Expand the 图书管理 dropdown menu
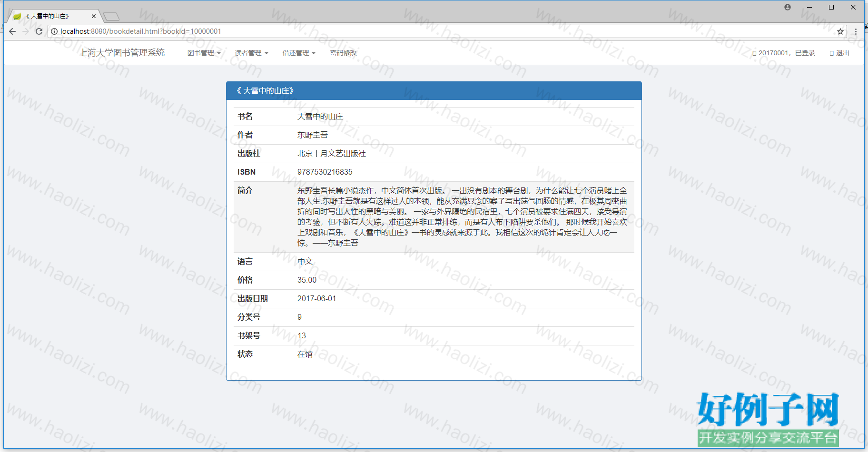 (x=204, y=53)
